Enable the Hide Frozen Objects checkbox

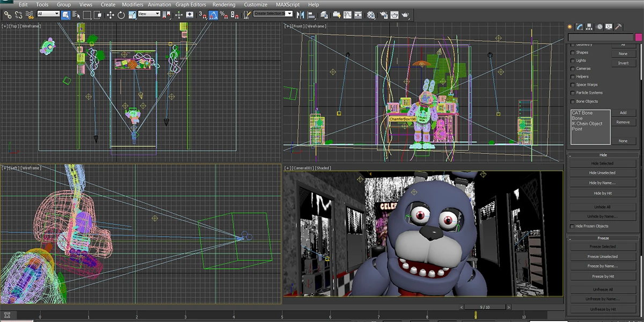click(x=573, y=226)
